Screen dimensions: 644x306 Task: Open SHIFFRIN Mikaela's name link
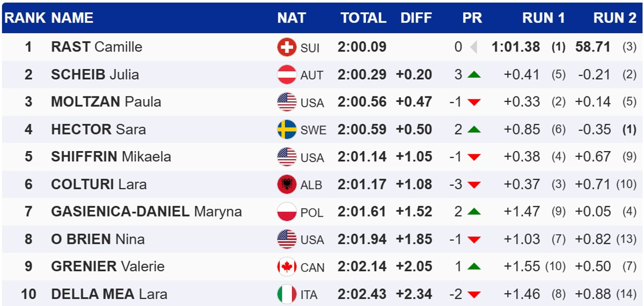coord(111,156)
